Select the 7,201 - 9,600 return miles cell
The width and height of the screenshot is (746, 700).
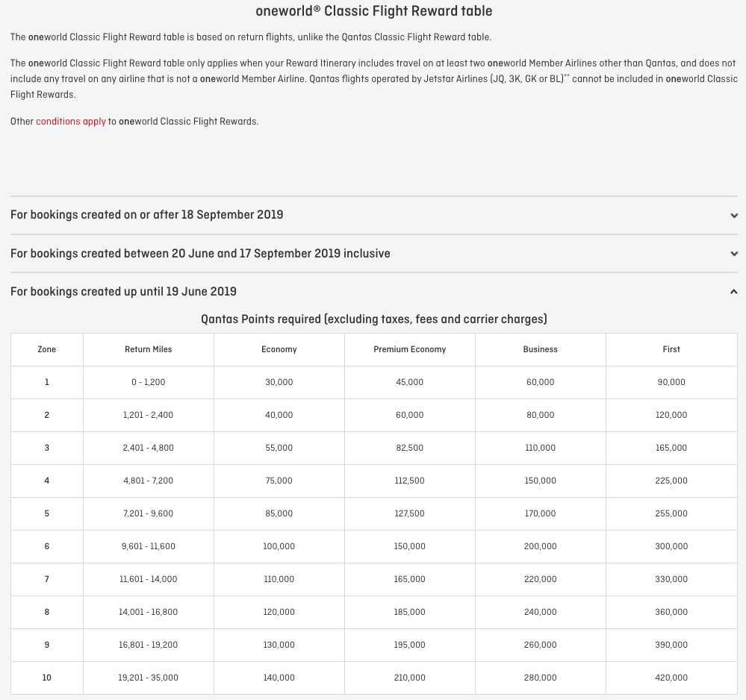click(x=149, y=513)
